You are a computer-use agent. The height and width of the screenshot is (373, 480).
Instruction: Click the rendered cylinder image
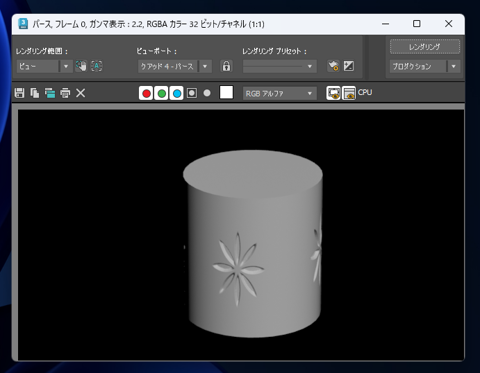point(253,243)
